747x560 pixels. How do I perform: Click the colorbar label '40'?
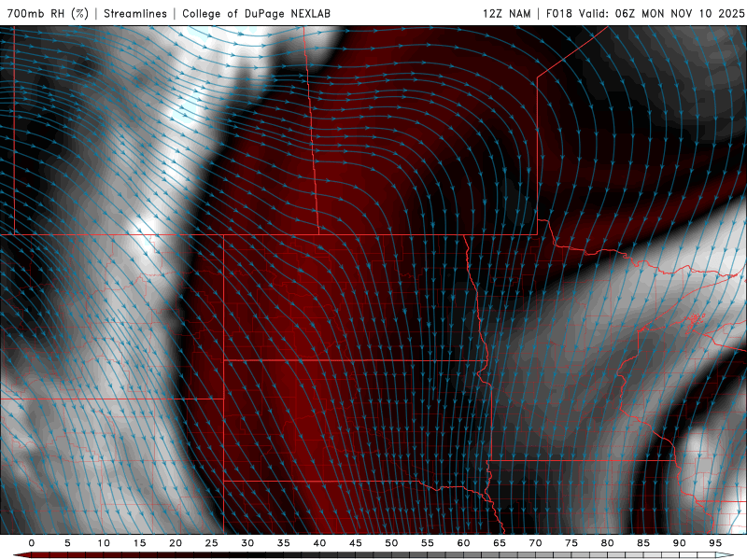pos(319,543)
